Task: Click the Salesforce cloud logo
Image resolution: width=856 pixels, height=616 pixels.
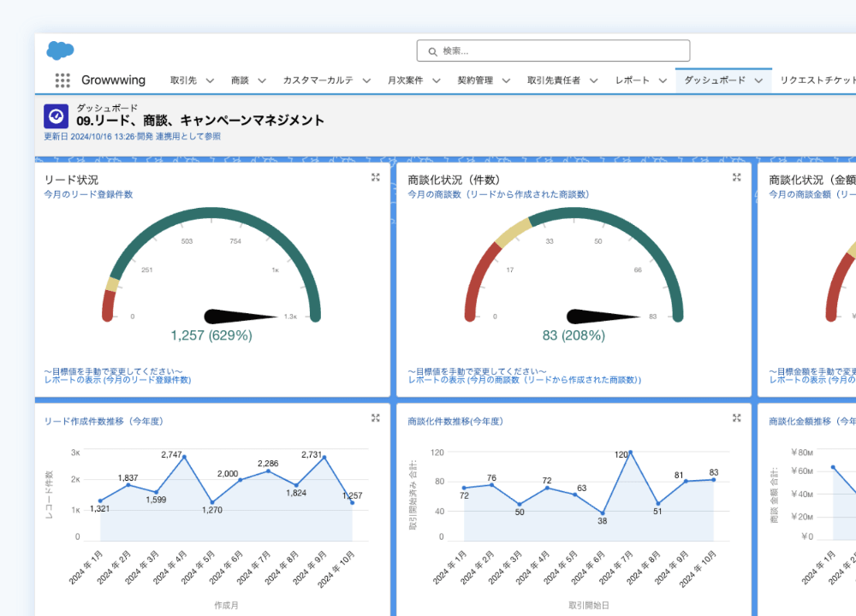Action: point(60,50)
